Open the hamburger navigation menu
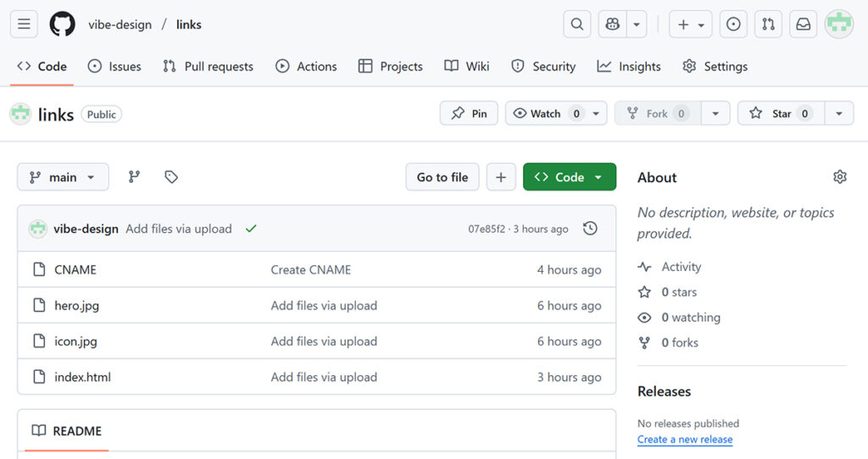 pyautogui.click(x=24, y=25)
